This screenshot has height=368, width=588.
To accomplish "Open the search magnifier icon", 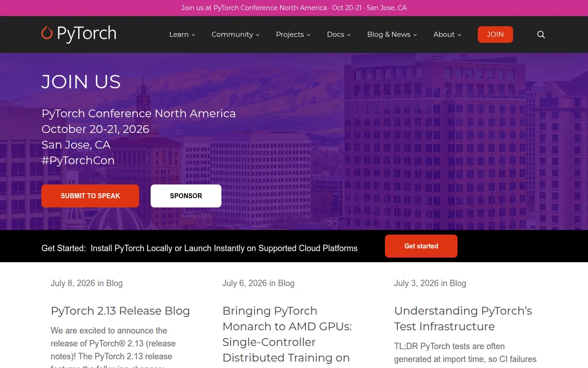I will [x=541, y=34].
